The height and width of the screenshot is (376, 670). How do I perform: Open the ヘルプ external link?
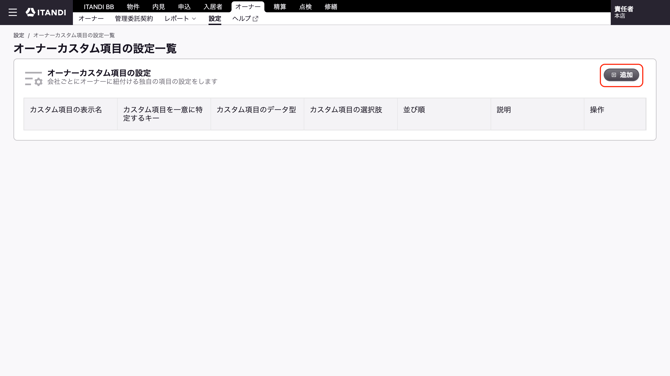(x=245, y=19)
